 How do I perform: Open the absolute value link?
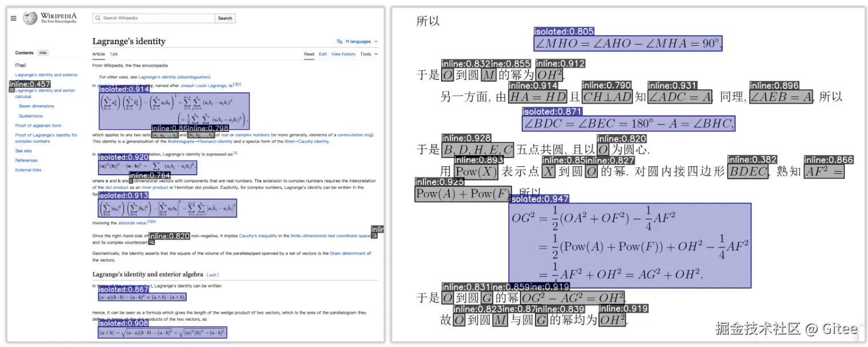pyautogui.click(x=133, y=223)
